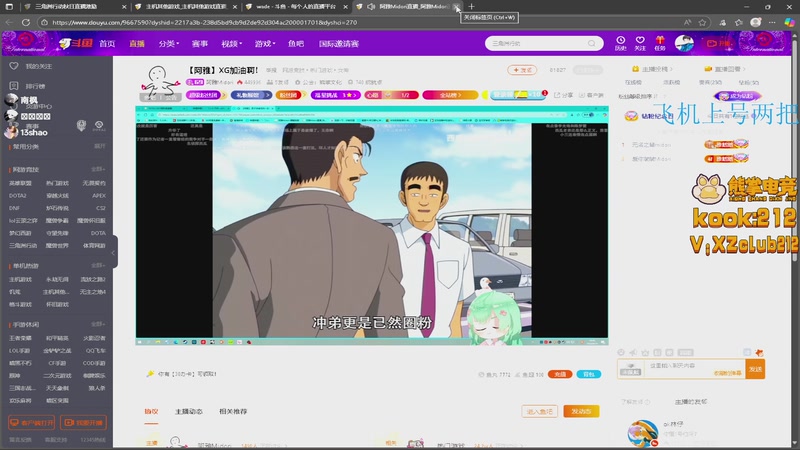This screenshot has width=800, height=450.
Task: Click the browser address bar URL
Action: (x=204, y=22)
